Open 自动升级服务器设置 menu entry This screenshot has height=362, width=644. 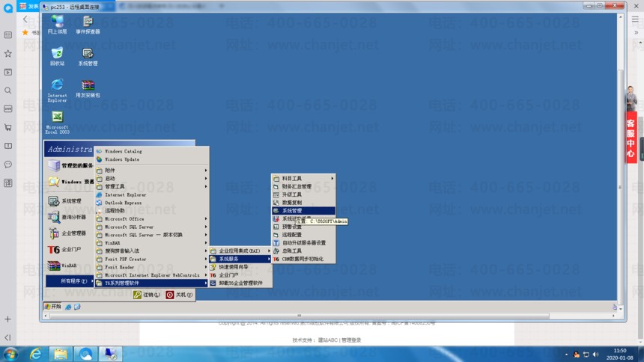tap(303, 243)
